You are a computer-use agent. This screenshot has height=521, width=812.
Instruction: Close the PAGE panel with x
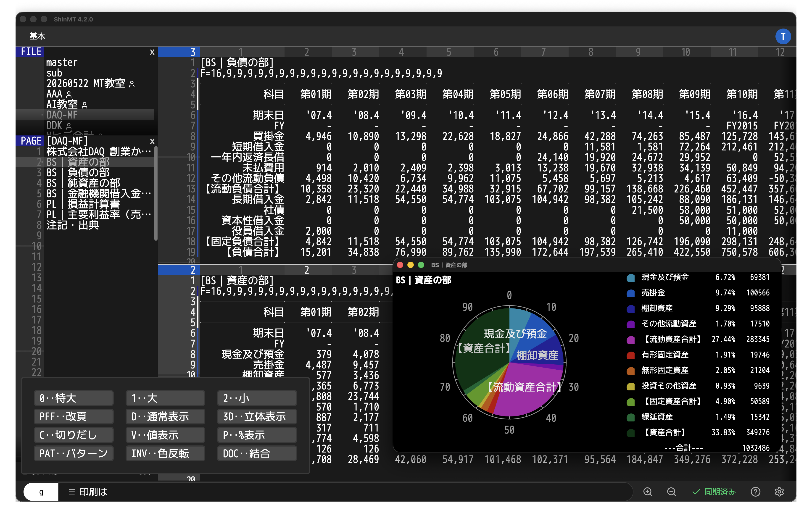[152, 141]
